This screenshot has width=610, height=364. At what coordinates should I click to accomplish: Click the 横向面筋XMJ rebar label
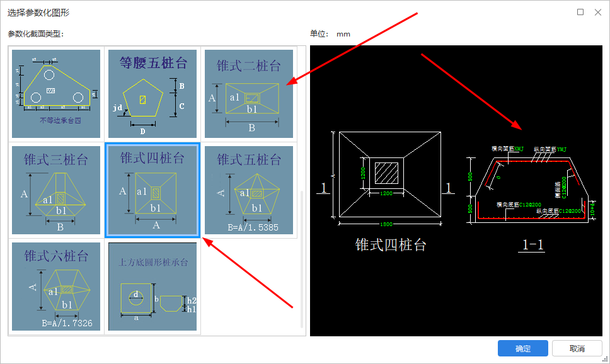[507, 149]
